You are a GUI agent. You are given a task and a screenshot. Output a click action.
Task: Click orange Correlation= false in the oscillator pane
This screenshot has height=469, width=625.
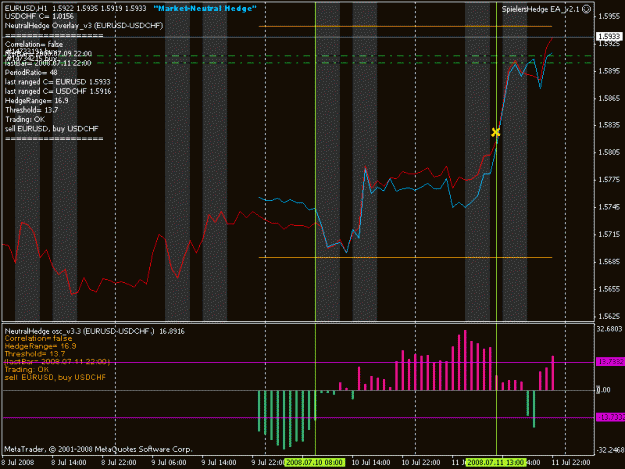click(38, 339)
